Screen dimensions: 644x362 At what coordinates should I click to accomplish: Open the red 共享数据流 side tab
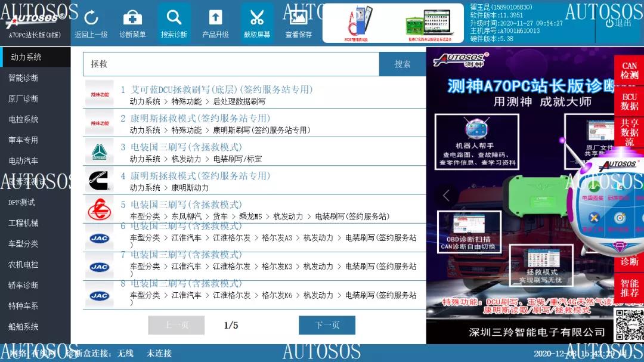coord(629,132)
